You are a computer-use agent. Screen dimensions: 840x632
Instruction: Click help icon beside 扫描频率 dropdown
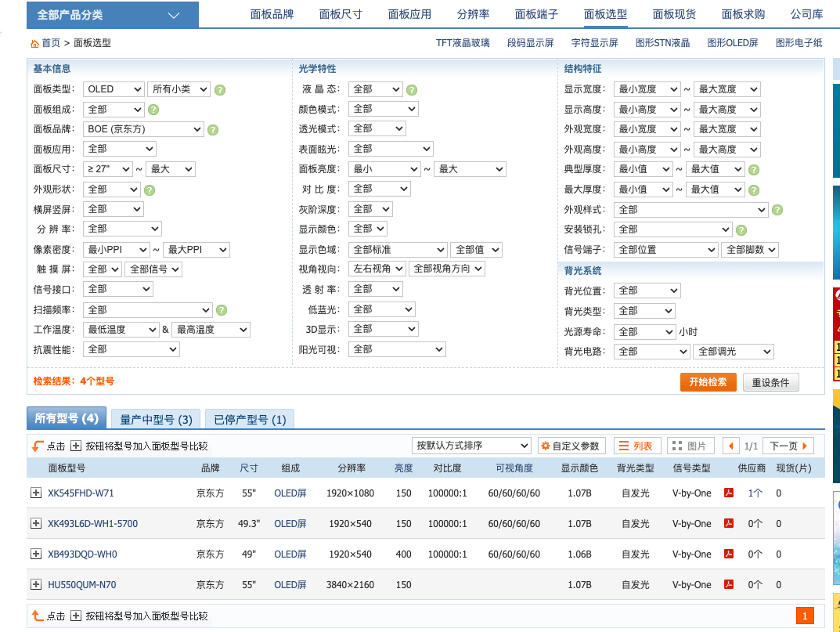[222, 310]
